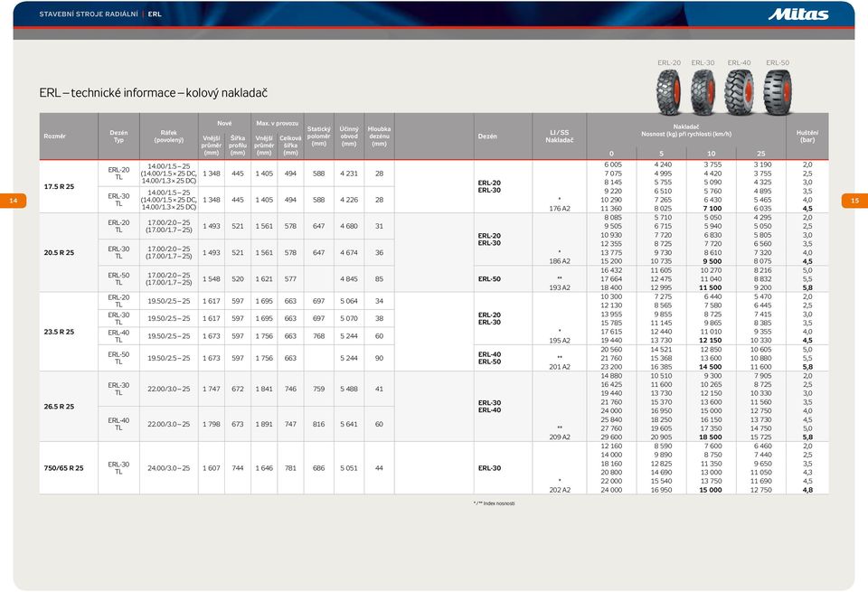The height and width of the screenshot is (592, 868).
Task: Go to page 14 using the orange tab
Action: tap(14, 201)
